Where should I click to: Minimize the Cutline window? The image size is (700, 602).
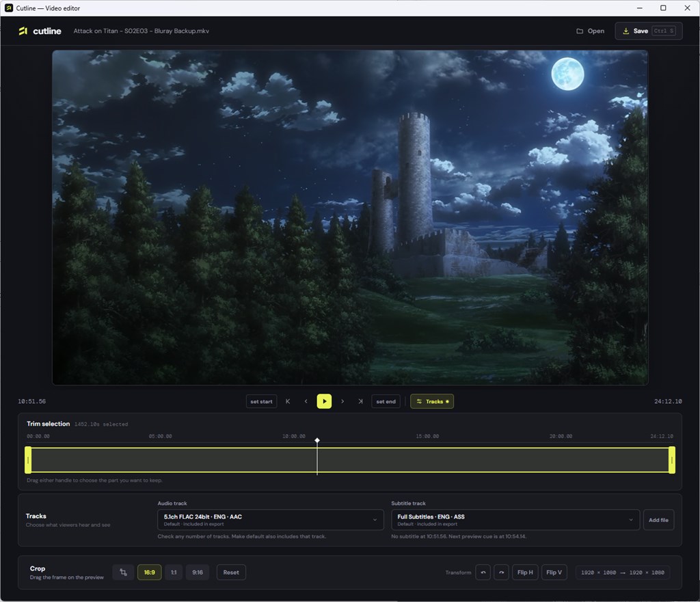[x=639, y=8]
